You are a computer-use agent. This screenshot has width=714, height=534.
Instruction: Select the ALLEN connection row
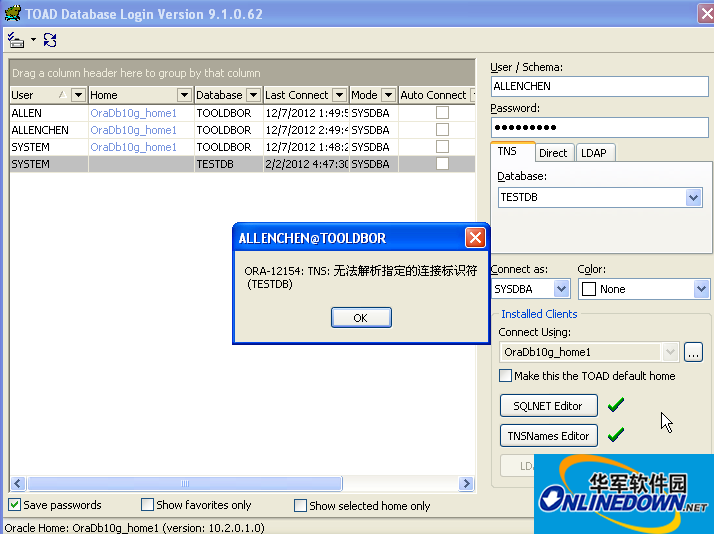242,112
